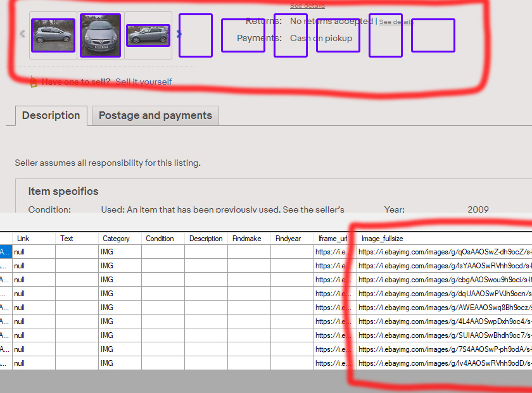Screen dimensions: 532x393
Task: Select the Findyear column header
Action: click(289, 239)
